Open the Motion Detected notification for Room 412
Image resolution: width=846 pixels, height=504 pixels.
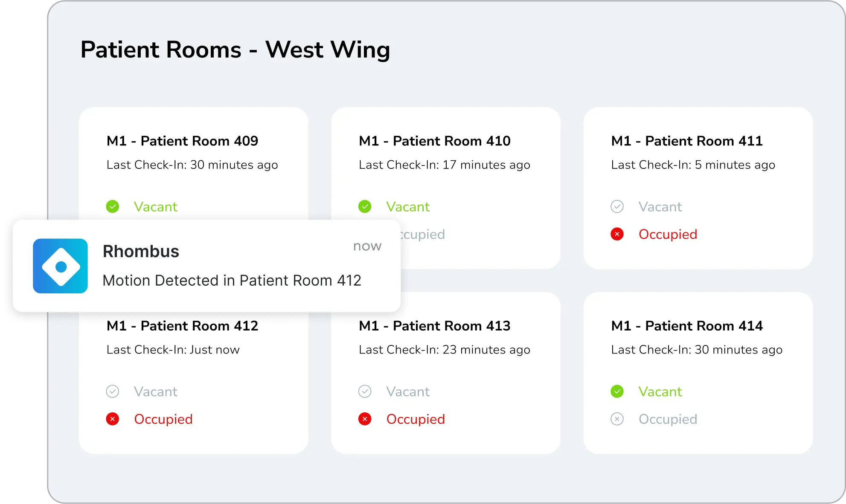click(x=232, y=280)
